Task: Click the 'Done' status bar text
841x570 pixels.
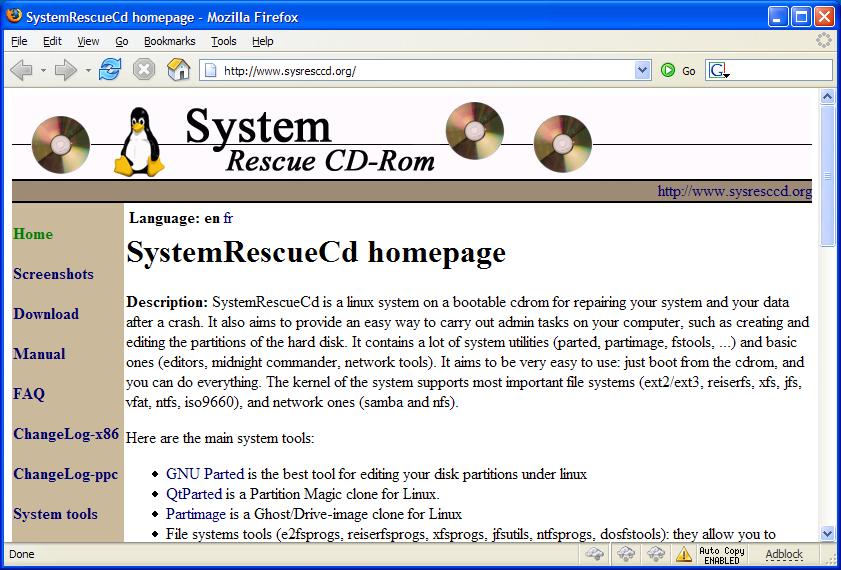Action: (x=21, y=554)
